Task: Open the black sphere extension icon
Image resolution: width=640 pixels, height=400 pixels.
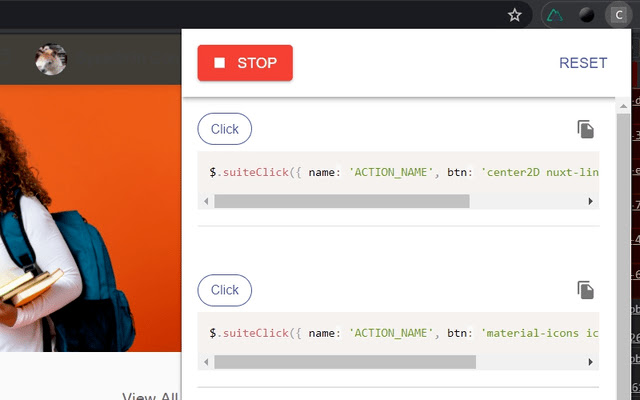Action: pyautogui.click(x=587, y=16)
